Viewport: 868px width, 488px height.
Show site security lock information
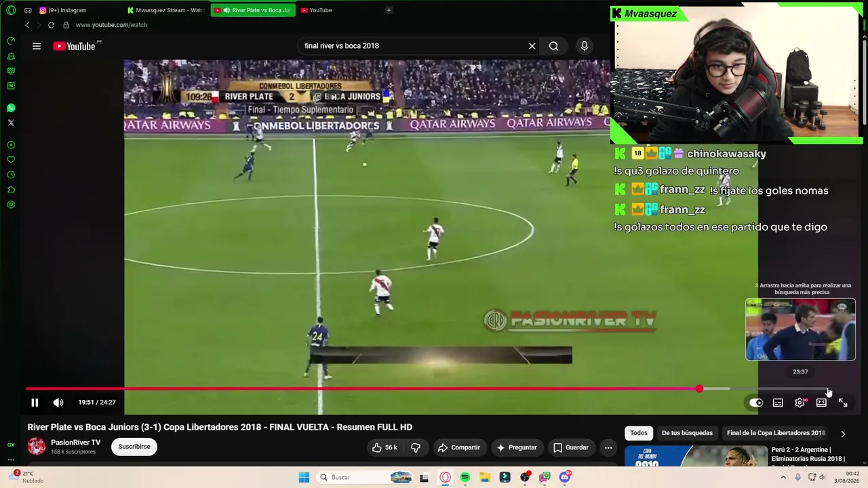pyautogui.click(x=66, y=25)
